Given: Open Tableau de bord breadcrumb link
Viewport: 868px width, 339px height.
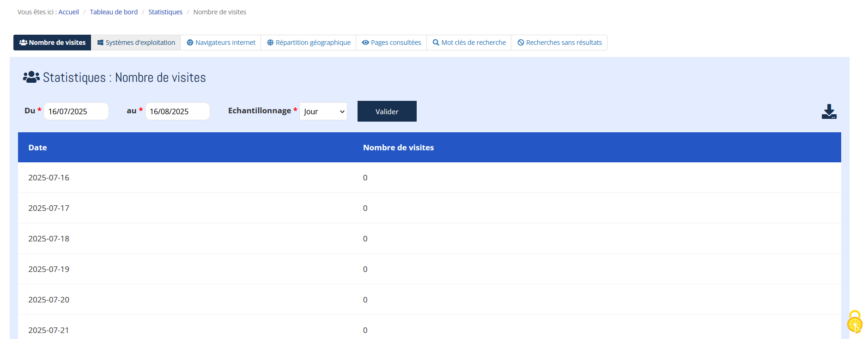Looking at the screenshot, I should coord(114,12).
